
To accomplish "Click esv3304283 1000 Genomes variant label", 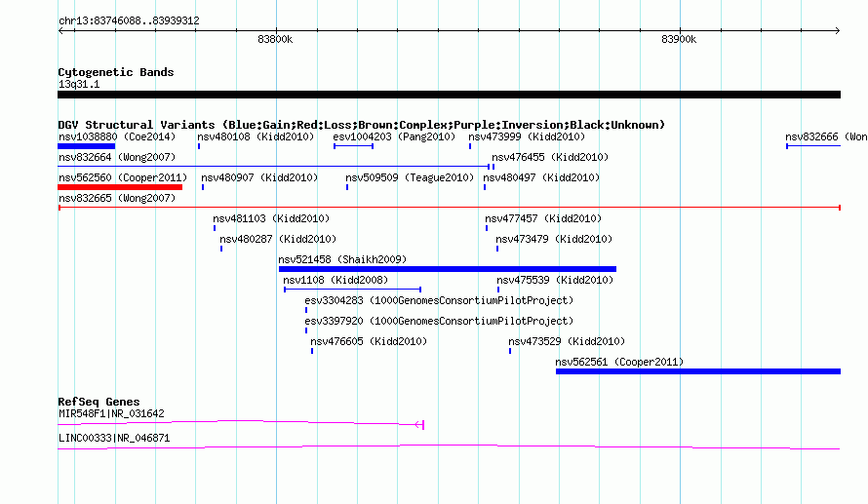I will [439, 300].
